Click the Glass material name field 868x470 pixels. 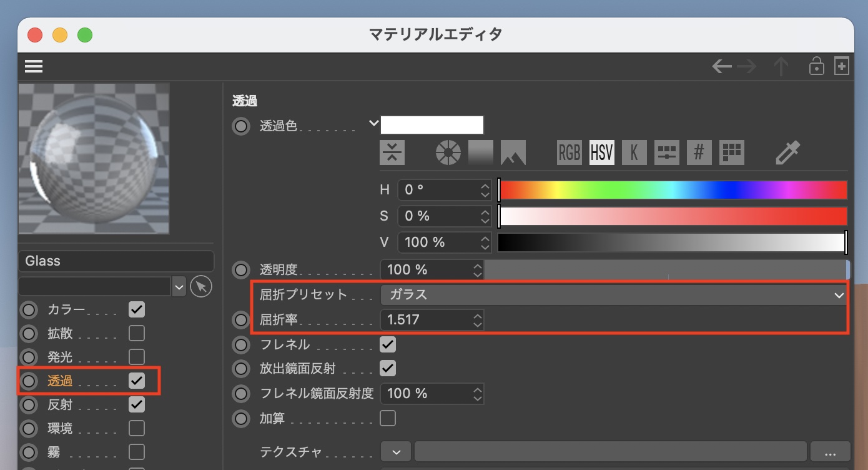116,261
